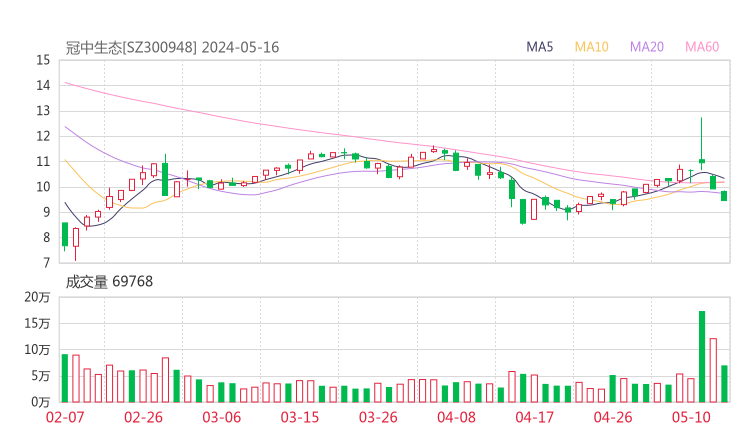Click the 成交量 69768 volume label
This screenshot has height=440, width=740.
coord(109,282)
